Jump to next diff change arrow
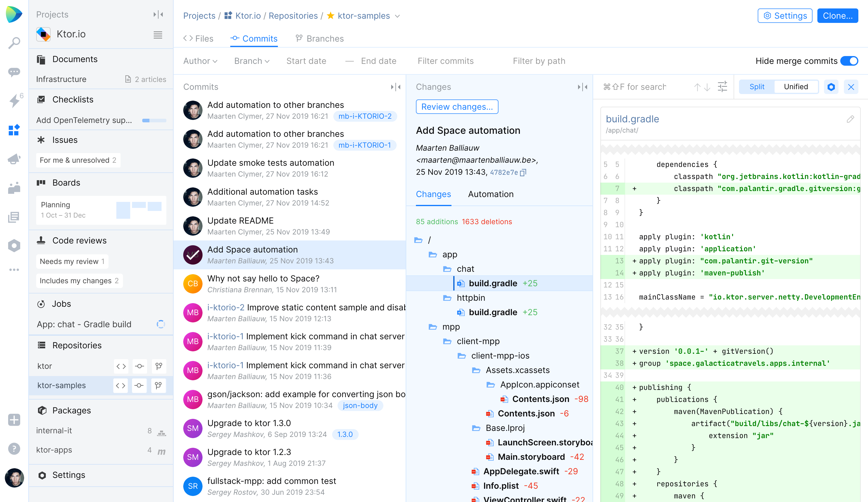This screenshot has width=868, height=502. (707, 87)
